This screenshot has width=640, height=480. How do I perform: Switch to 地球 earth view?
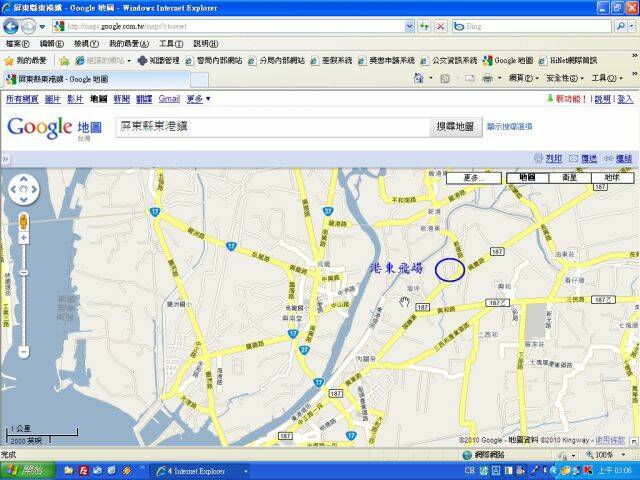[x=612, y=178]
